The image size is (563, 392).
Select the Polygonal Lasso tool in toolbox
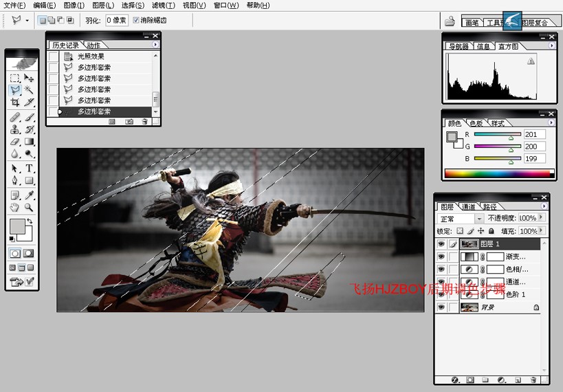click(14, 90)
